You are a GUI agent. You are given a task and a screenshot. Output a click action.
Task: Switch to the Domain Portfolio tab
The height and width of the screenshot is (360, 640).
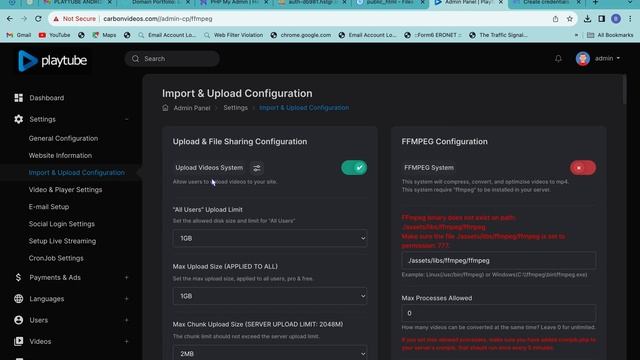pyautogui.click(x=156, y=3)
